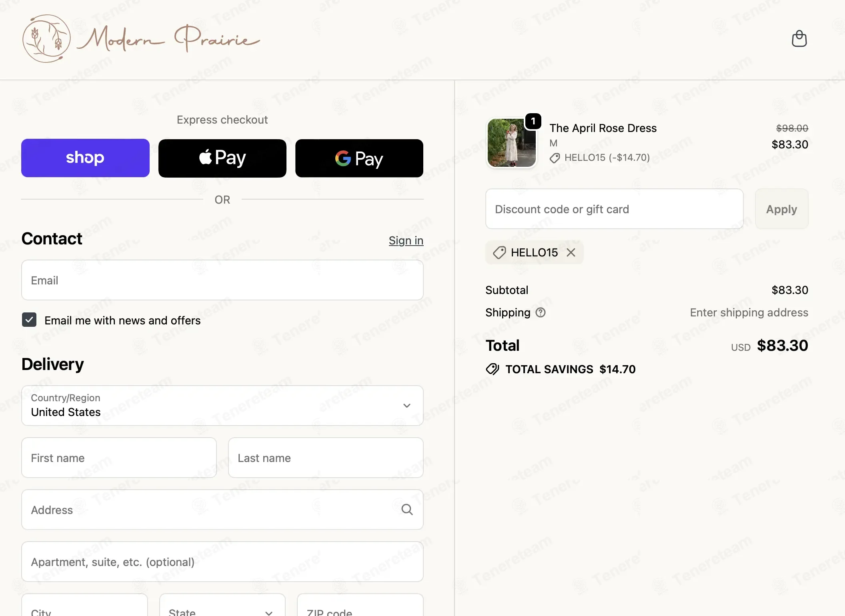
Task: Remove the HELLO15 discount code
Action: pyautogui.click(x=571, y=252)
